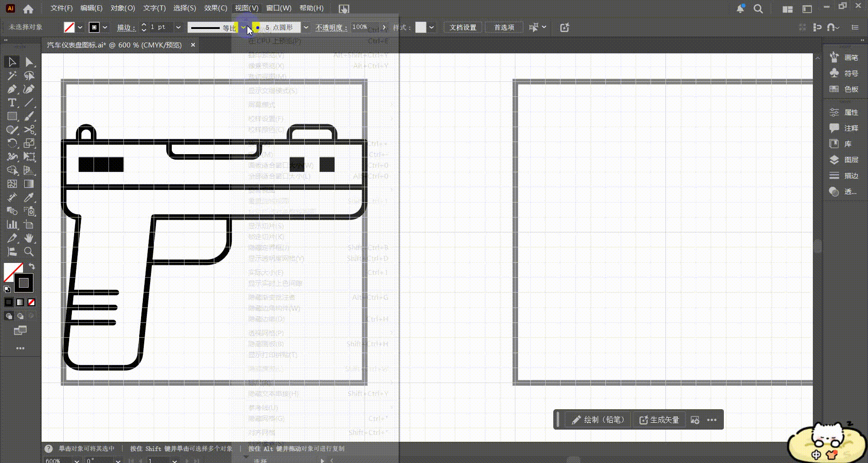This screenshot has height=463, width=868.
Task: Open the 窗口(W) menu
Action: coord(279,8)
